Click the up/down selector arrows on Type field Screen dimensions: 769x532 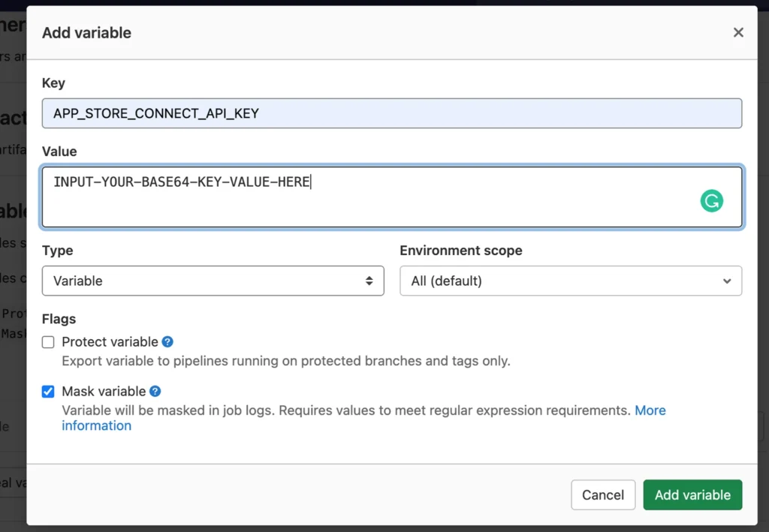[369, 281]
